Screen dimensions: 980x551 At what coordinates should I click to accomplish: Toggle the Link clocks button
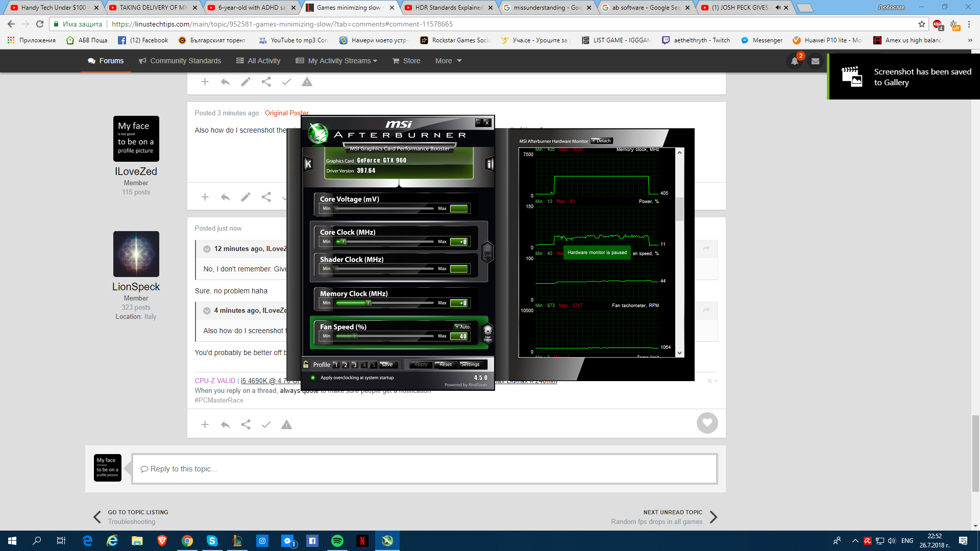point(487,252)
